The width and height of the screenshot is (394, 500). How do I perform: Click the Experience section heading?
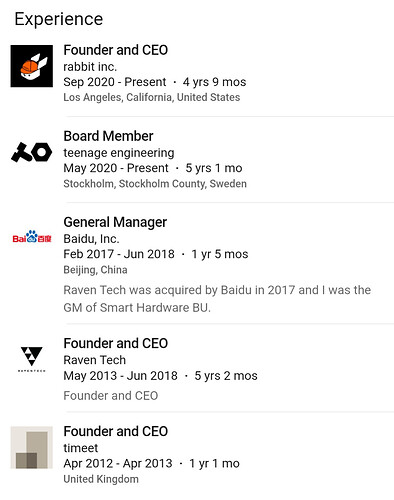pos(59,19)
